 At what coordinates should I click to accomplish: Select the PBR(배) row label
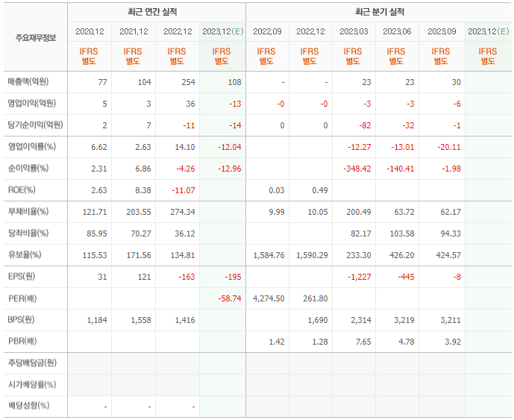click(x=22, y=342)
